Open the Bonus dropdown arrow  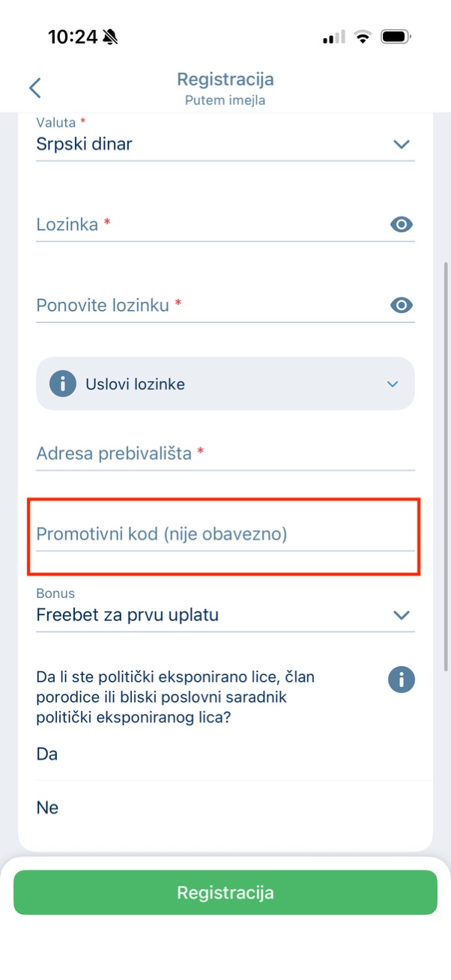(402, 615)
